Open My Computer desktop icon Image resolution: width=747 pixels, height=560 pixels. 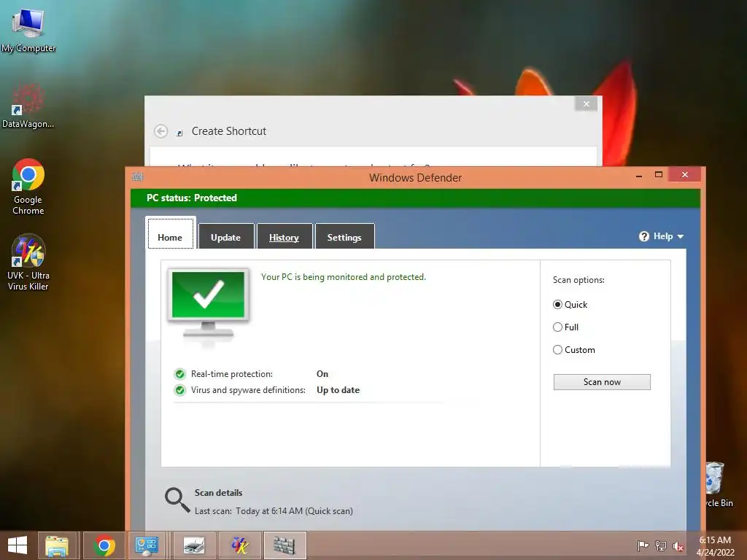coord(28,29)
